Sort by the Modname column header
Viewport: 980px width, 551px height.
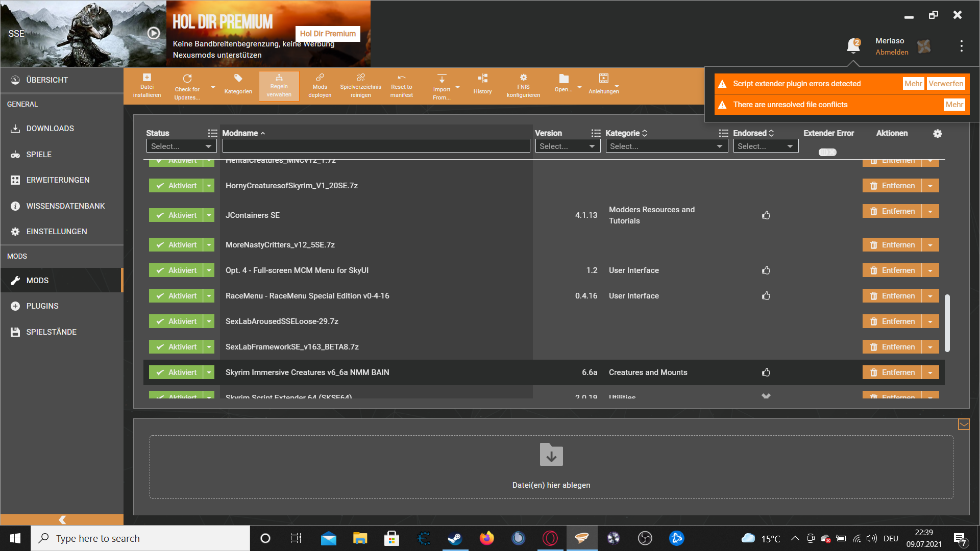[x=243, y=133]
